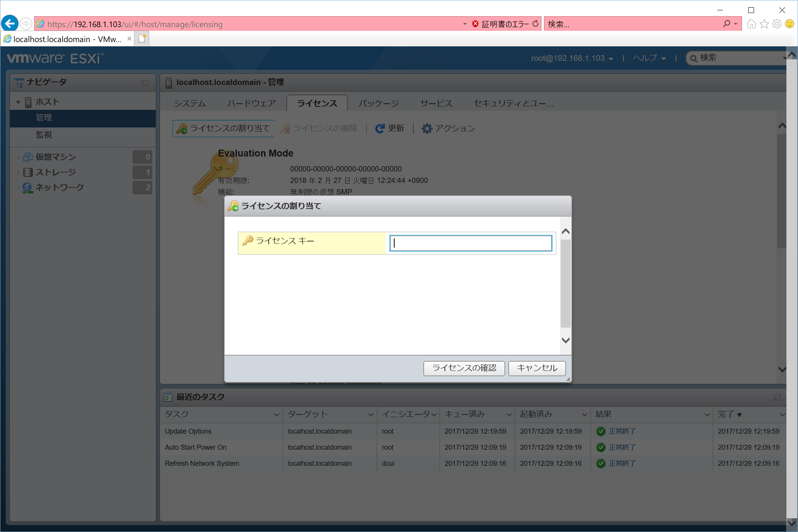The image size is (798, 532).
Task: Click the 更新 refresh icon
Action: coord(379,129)
